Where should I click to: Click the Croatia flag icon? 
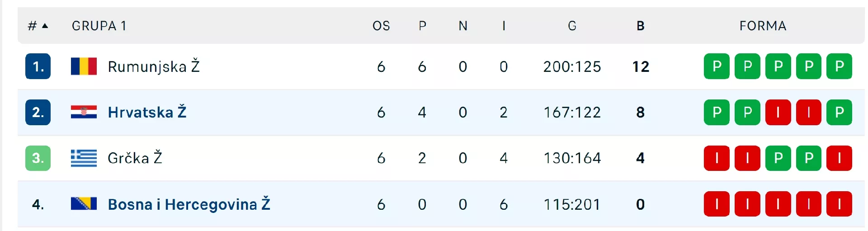tap(84, 112)
